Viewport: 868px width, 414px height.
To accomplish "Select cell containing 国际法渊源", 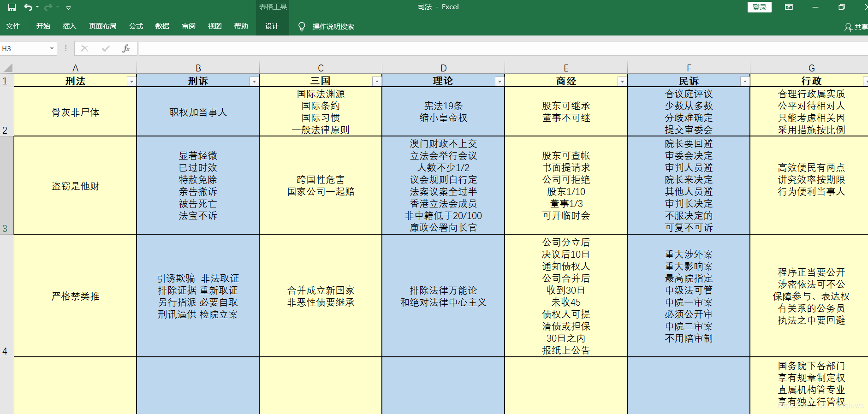I will (321, 112).
